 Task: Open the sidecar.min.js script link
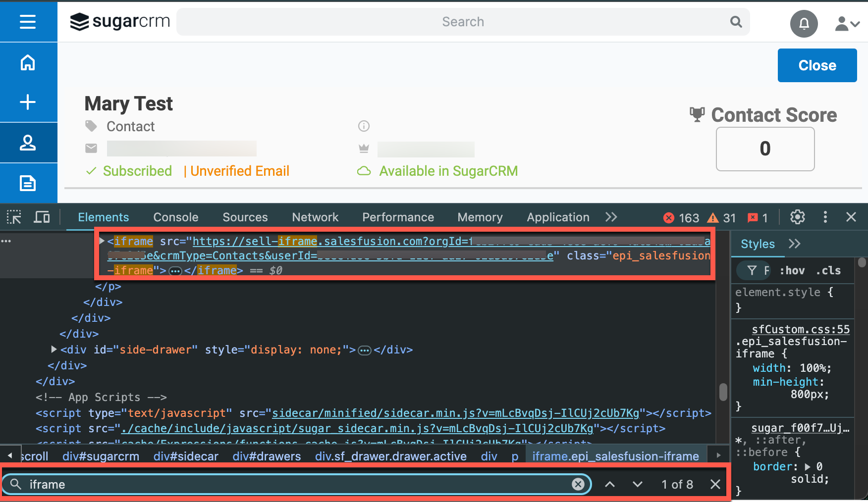pos(456,413)
